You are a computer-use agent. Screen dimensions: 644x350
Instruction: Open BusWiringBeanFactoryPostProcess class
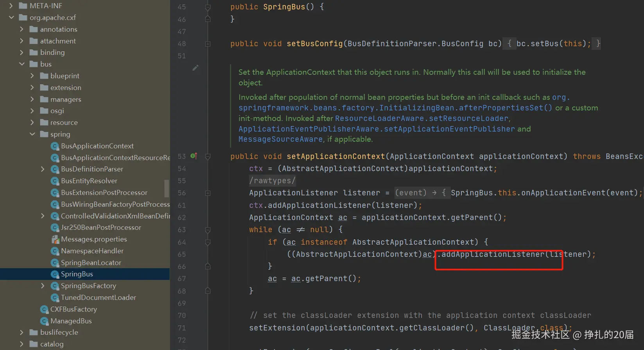(x=115, y=204)
